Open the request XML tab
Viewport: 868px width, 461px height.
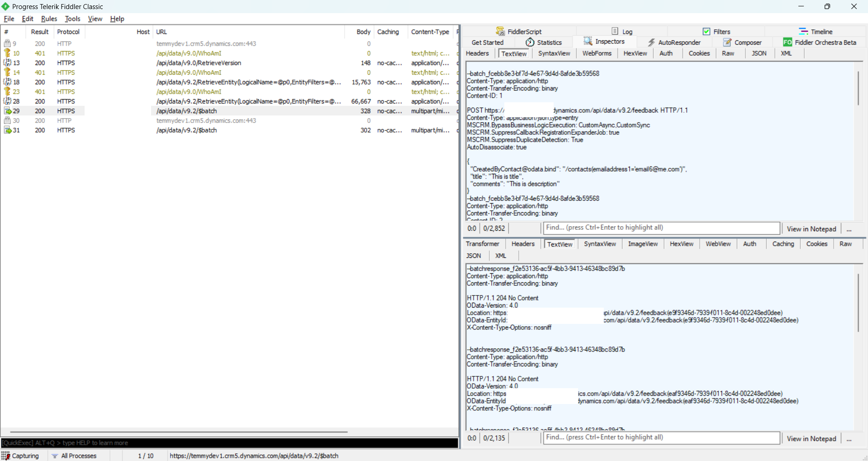[x=786, y=53]
